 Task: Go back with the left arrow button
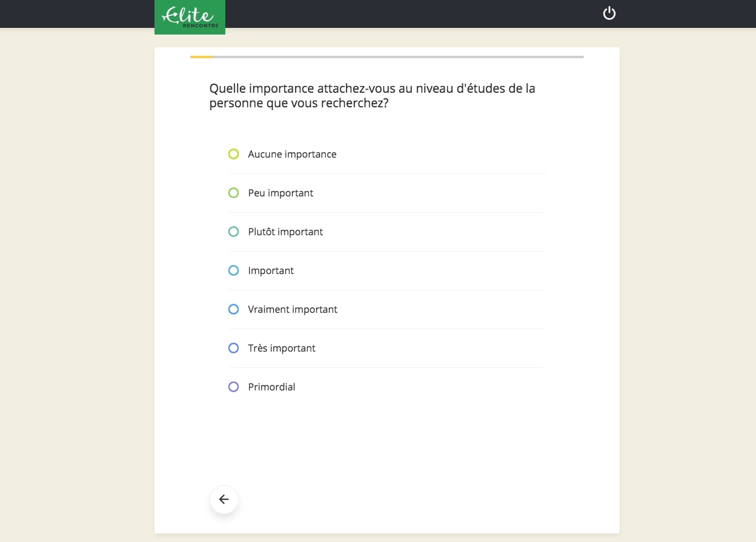pos(224,500)
